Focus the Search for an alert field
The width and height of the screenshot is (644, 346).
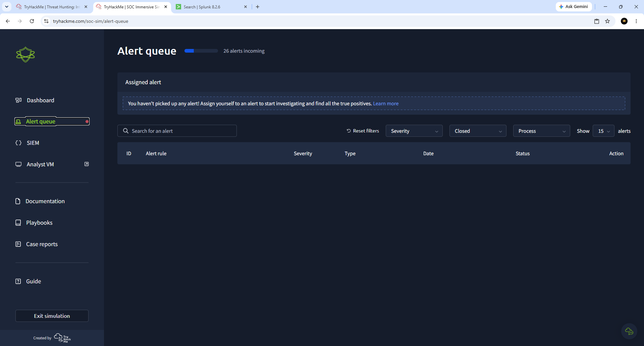pyautogui.click(x=177, y=131)
